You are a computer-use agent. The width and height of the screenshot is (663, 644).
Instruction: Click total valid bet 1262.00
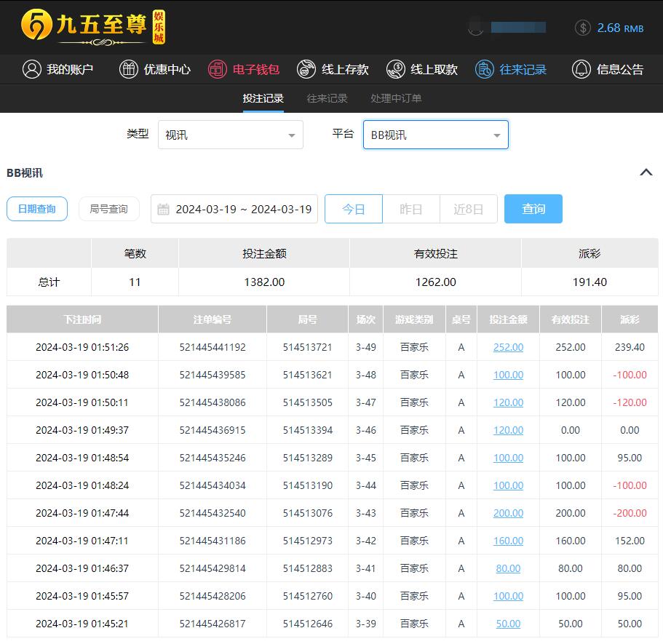point(435,282)
